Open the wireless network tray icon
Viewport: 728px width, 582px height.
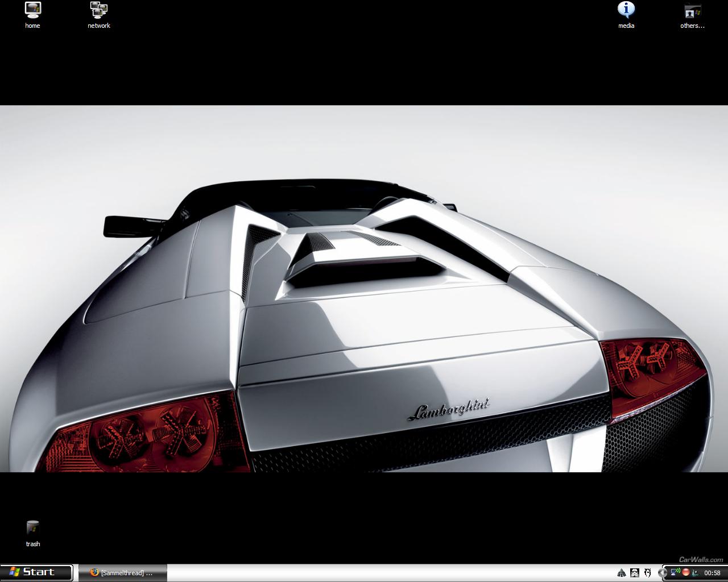point(676,572)
